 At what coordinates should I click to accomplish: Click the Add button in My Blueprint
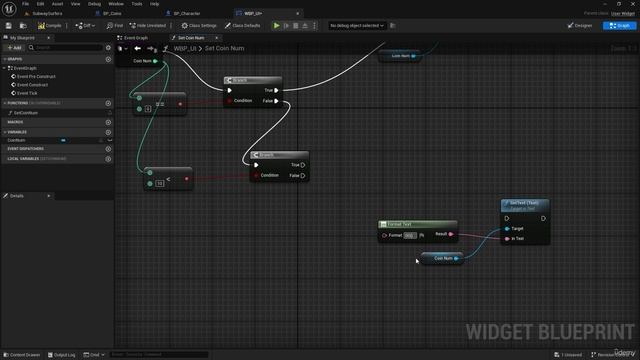(14, 48)
